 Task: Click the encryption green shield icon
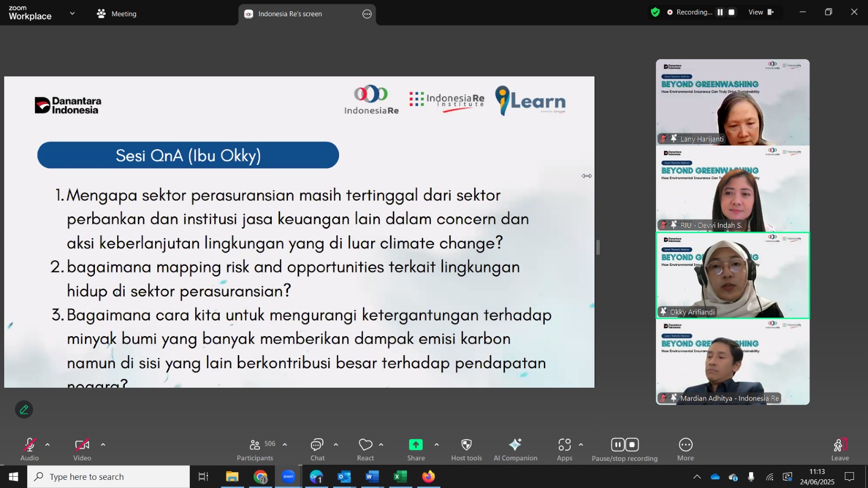pos(655,12)
